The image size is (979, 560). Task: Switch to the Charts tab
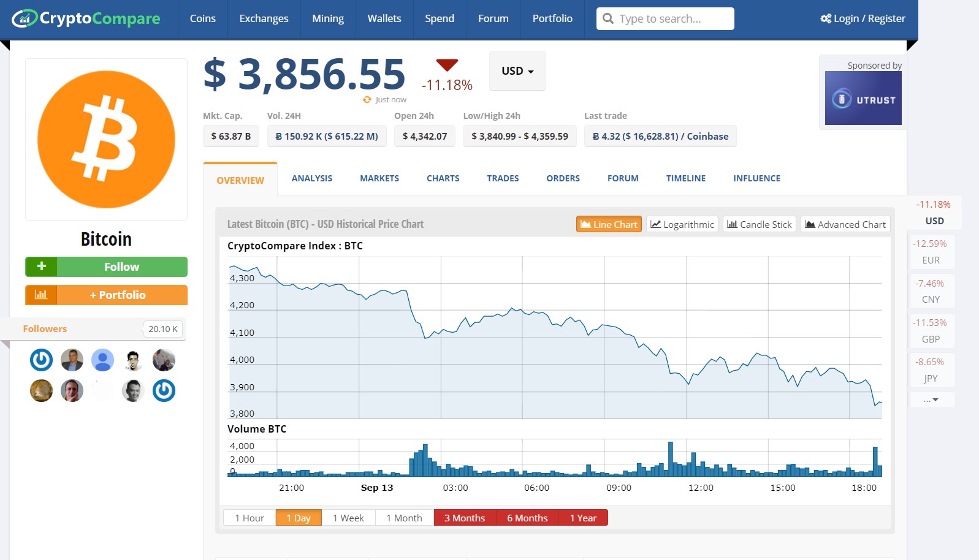(443, 178)
